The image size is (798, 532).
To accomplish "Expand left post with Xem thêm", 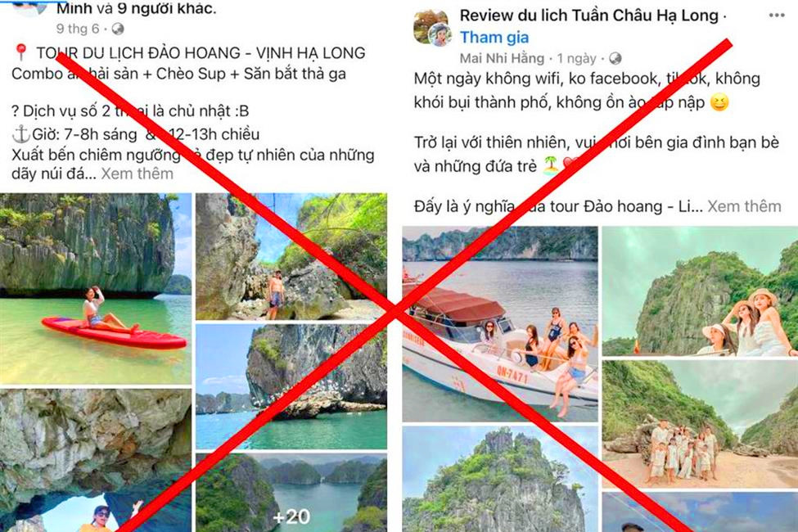I will (137, 174).
